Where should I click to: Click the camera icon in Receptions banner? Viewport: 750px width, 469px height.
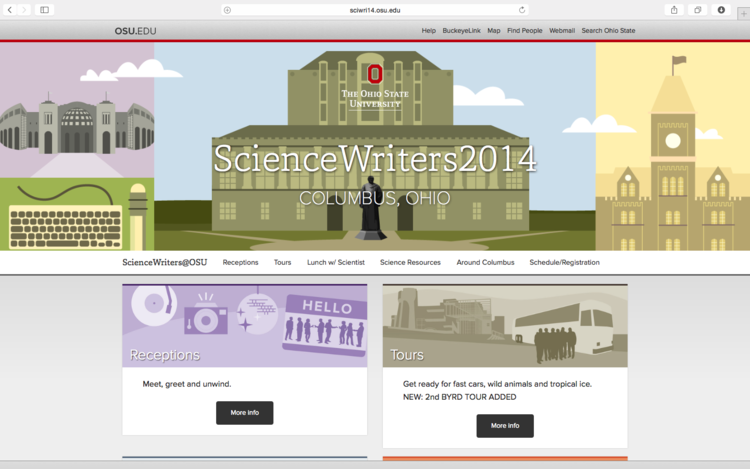[206, 314]
